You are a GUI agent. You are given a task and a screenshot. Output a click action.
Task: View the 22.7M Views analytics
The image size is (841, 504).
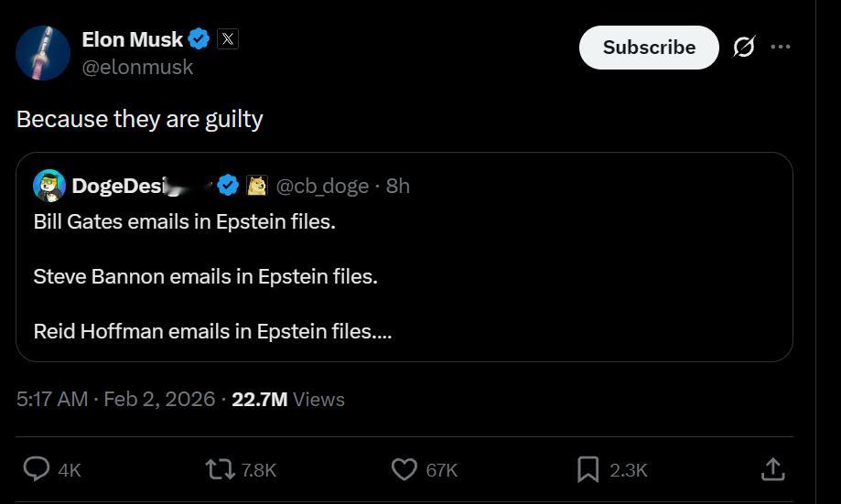(x=288, y=399)
